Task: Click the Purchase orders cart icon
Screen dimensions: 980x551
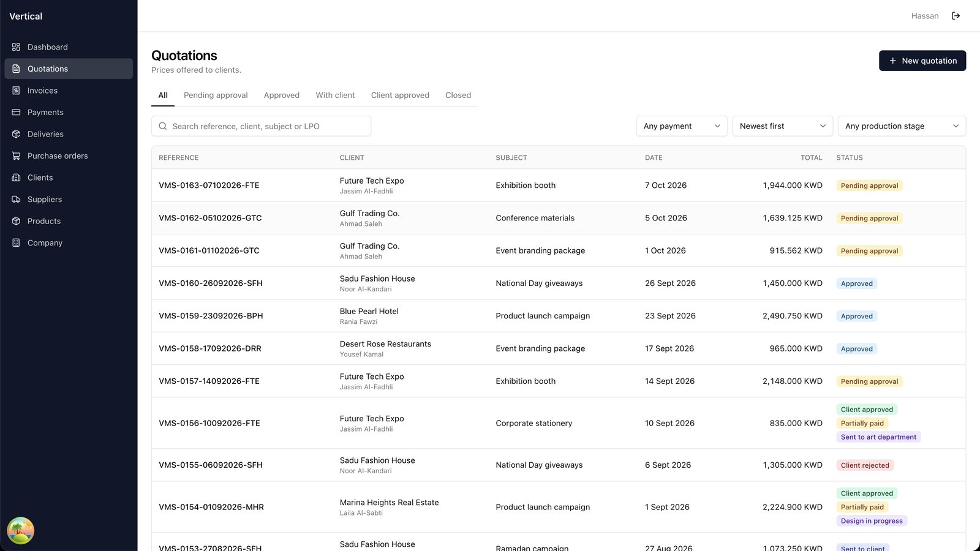Action: point(16,156)
